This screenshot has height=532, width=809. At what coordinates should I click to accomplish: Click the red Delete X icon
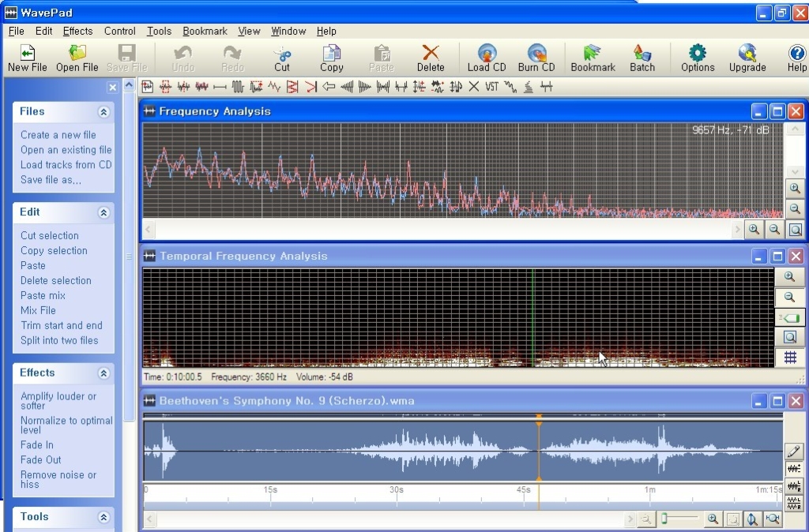click(x=431, y=58)
